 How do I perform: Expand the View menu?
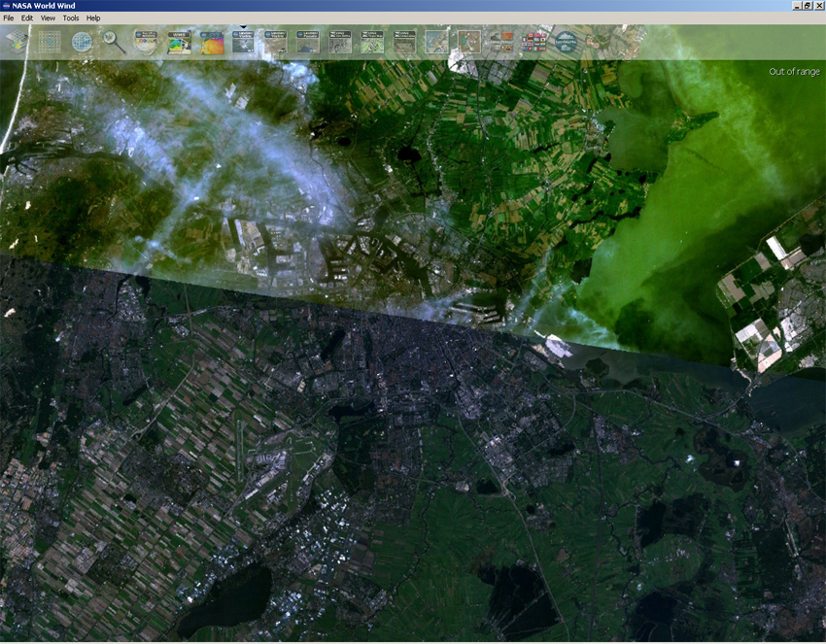pos(48,18)
